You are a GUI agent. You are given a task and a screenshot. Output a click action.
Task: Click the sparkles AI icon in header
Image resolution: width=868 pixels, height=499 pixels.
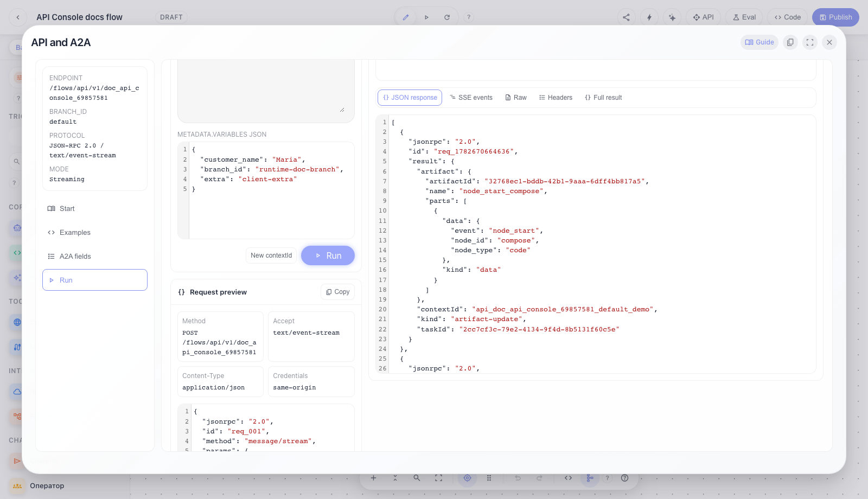pos(672,17)
